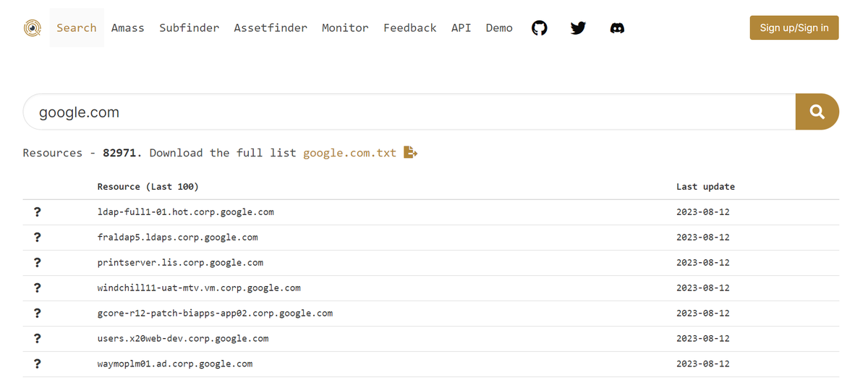
Task: Open the Twitter bird icon
Action: click(x=578, y=28)
